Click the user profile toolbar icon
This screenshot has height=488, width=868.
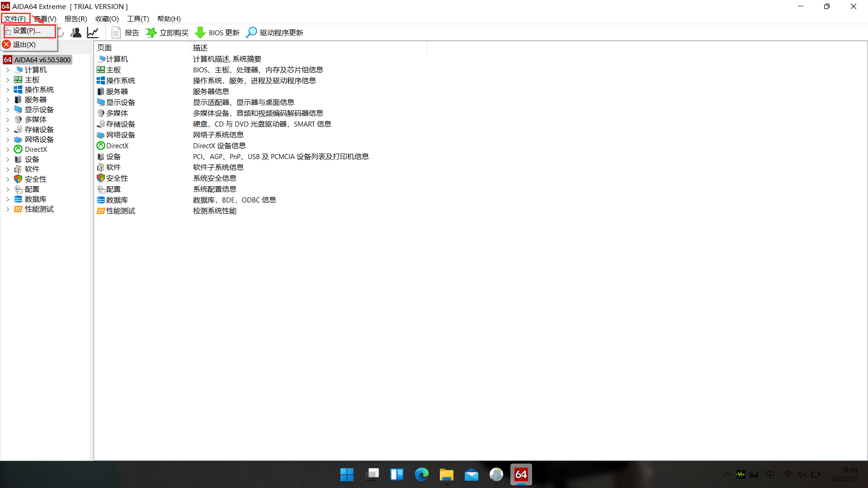[x=76, y=32]
